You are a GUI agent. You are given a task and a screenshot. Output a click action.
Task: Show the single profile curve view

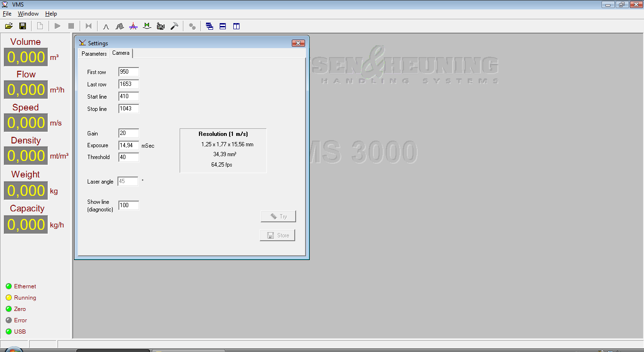[106, 26]
